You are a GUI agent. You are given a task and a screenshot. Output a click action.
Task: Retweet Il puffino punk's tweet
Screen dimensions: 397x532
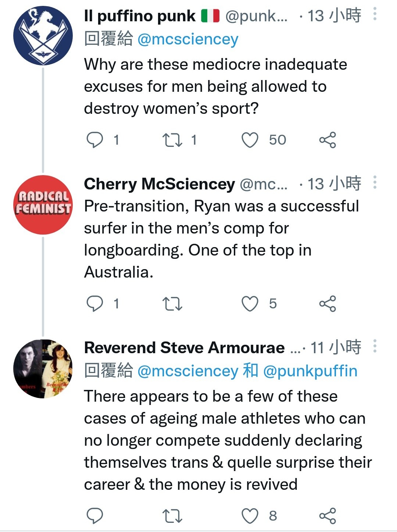172,140
